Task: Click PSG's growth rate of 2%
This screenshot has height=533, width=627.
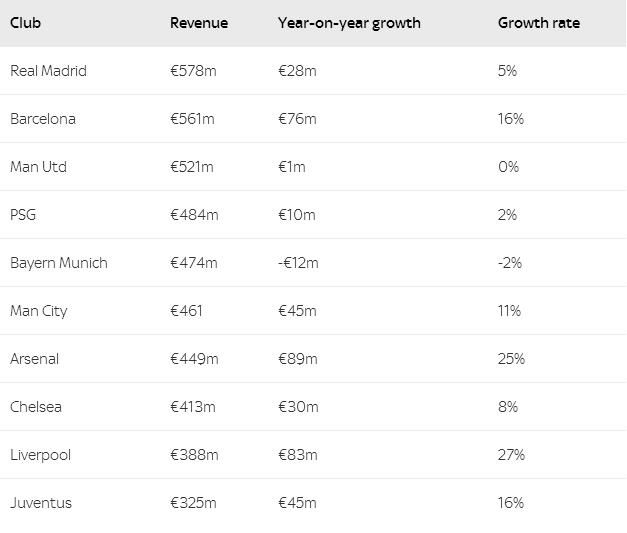Action: tap(507, 215)
